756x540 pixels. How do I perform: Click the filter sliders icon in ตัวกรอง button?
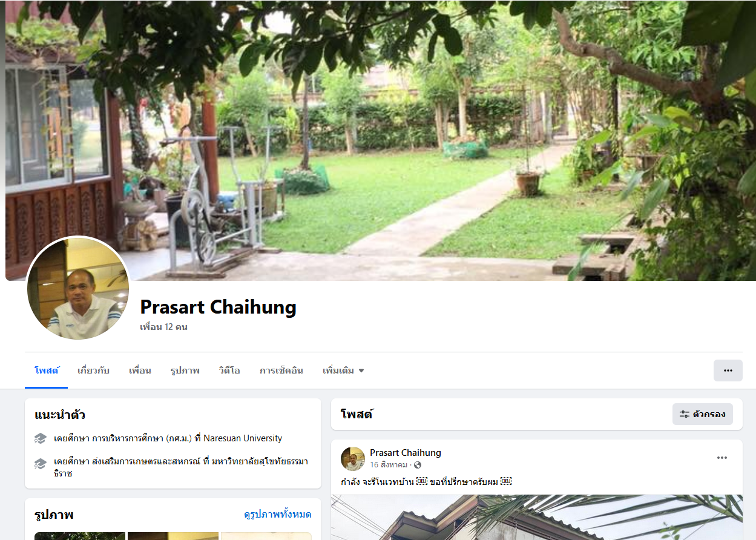(x=685, y=414)
